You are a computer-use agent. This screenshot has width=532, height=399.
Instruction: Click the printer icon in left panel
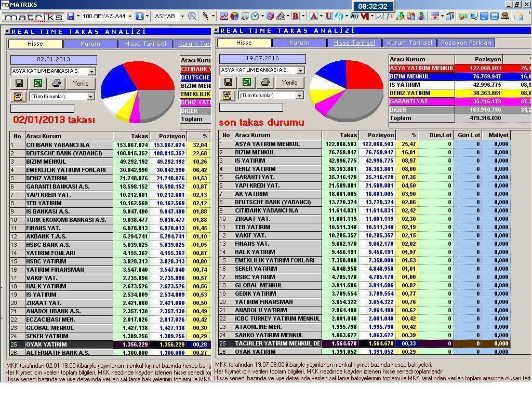[56, 83]
